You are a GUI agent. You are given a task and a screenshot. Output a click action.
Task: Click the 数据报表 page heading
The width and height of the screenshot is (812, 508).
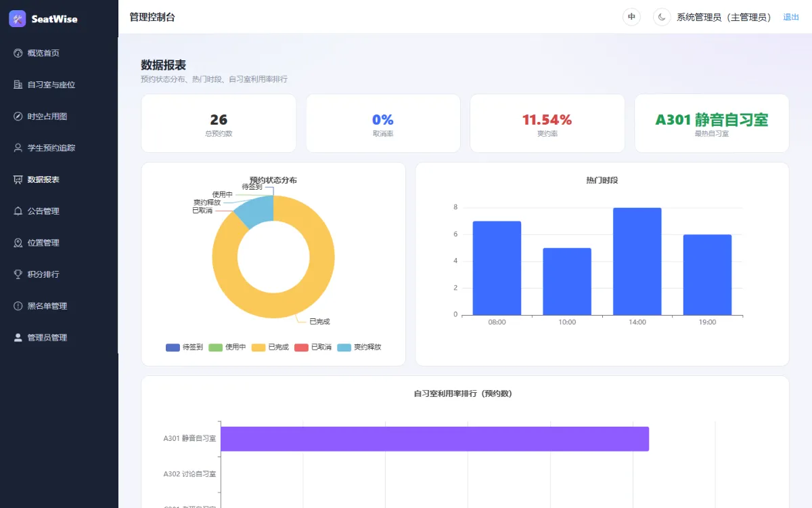point(163,65)
